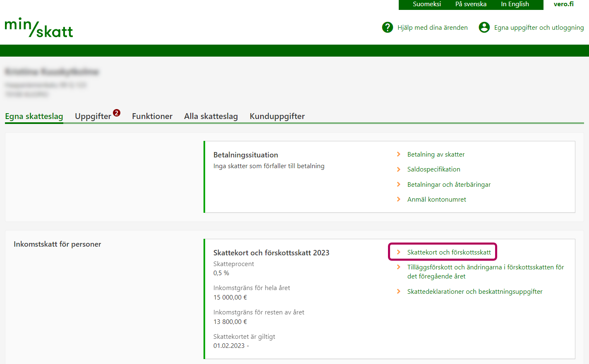The image size is (589, 364).
Task: Select the Egna skatteslag tab
Action: point(34,117)
